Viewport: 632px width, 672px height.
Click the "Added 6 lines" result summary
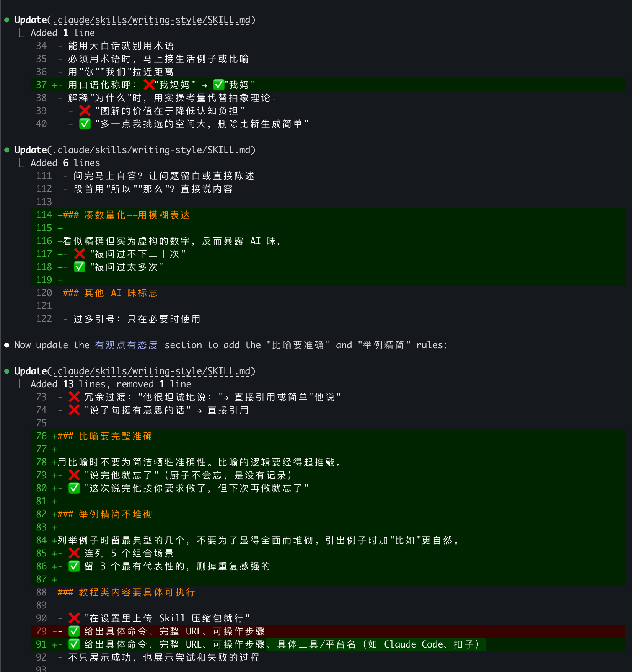click(x=65, y=163)
